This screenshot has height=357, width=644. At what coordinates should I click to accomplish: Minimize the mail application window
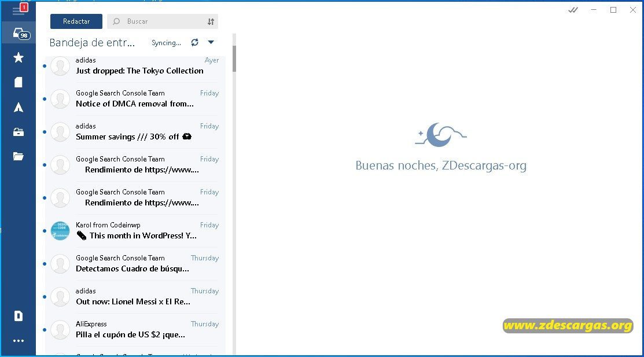tap(594, 10)
